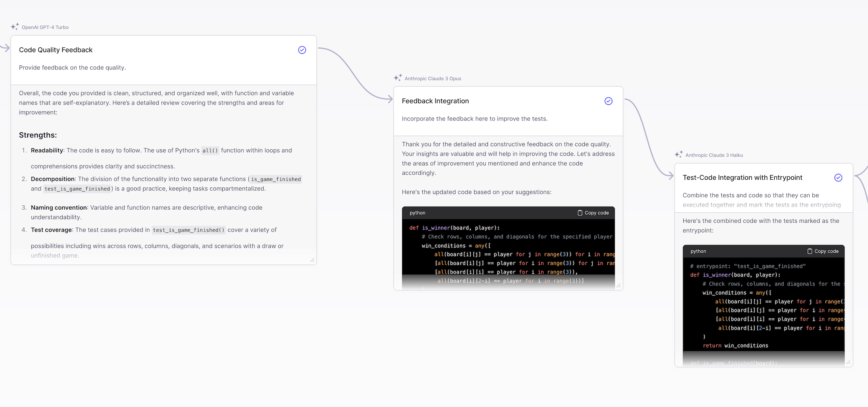
Task: Click the Feedback Integration title
Action: (x=435, y=101)
